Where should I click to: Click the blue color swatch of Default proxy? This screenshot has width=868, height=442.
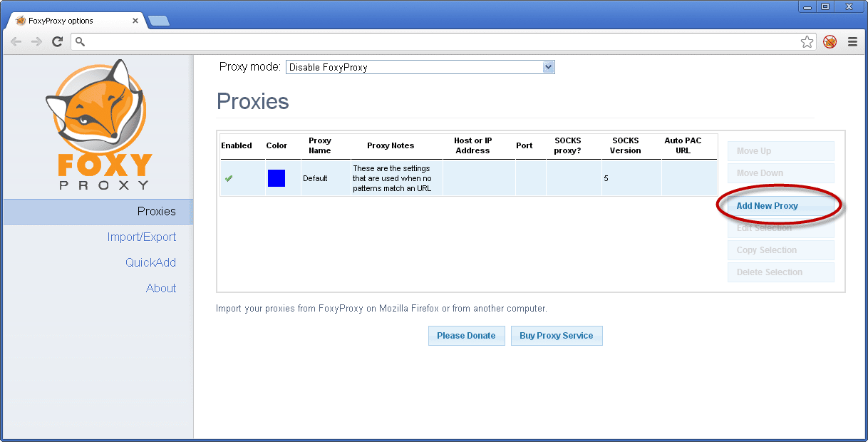[277, 178]
